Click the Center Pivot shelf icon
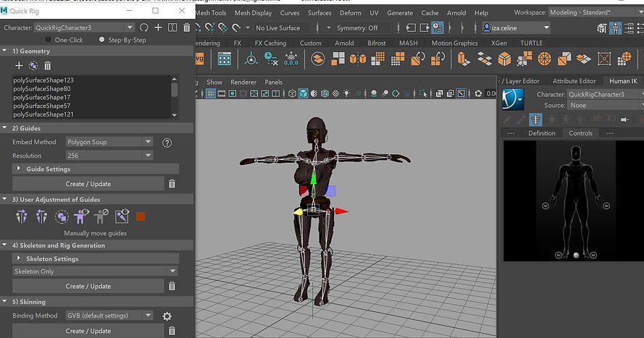The width and height of the screenshot is (644, 338). (251, 59)
